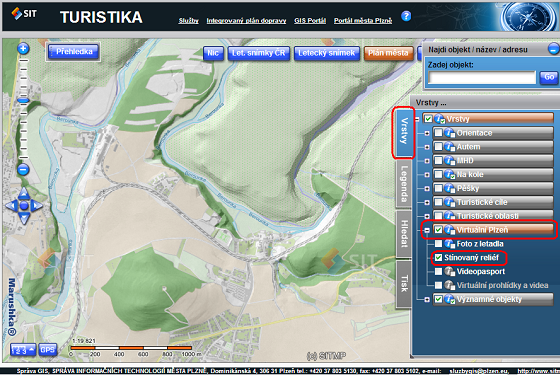Minimize the search panel with minus icon

(x=554, y=49)
